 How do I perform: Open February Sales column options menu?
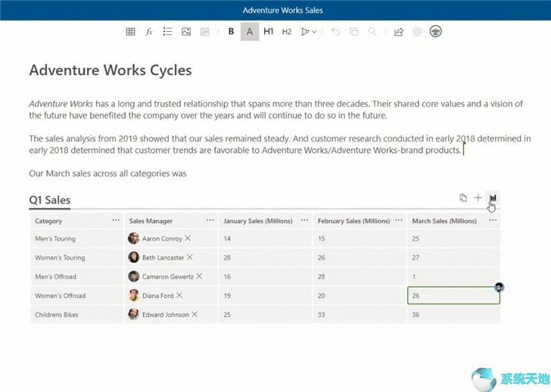399,220
